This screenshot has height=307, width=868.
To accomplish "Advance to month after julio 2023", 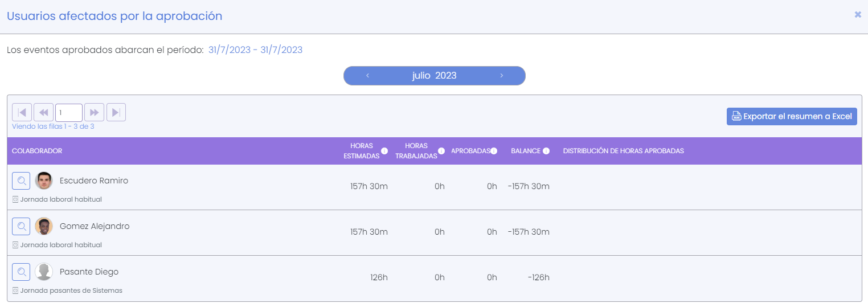I will point(501,76).
